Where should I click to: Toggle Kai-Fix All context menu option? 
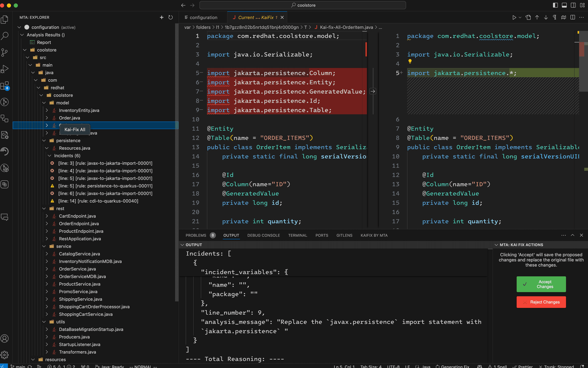point(75,129)
